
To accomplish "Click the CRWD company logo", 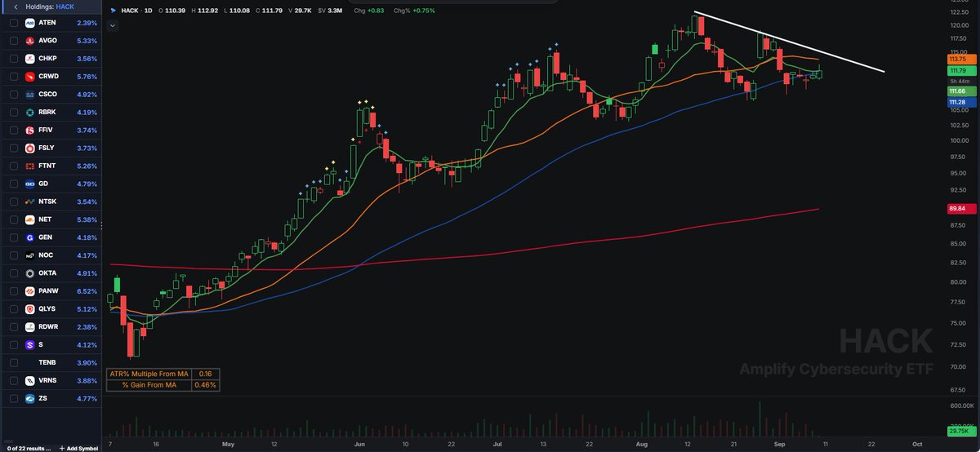I will (x=29, y=77).
